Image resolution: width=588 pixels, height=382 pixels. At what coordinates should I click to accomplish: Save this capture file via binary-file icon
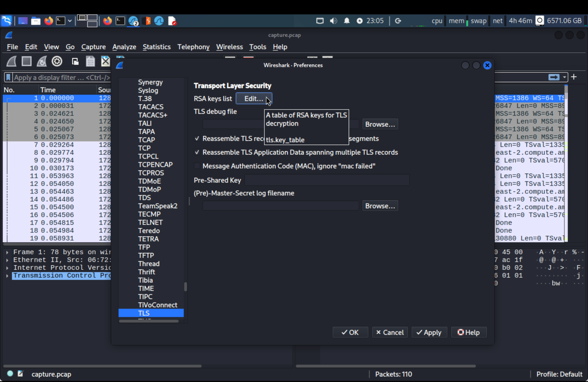[x=90, y=61]
